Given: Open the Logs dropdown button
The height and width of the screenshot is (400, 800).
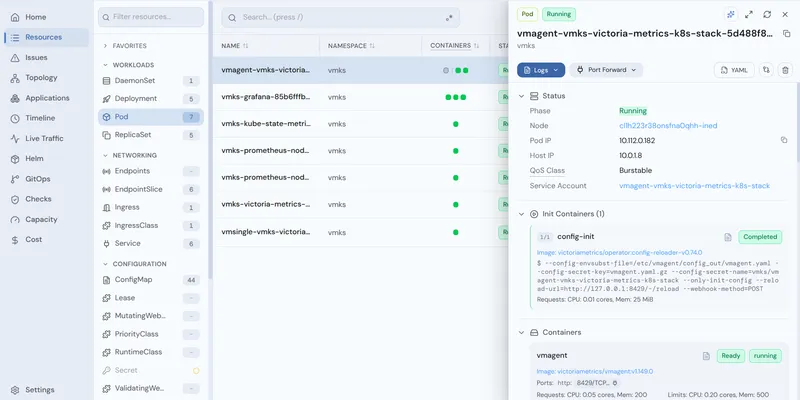Looking at the screenshot, I should (541, 70).
